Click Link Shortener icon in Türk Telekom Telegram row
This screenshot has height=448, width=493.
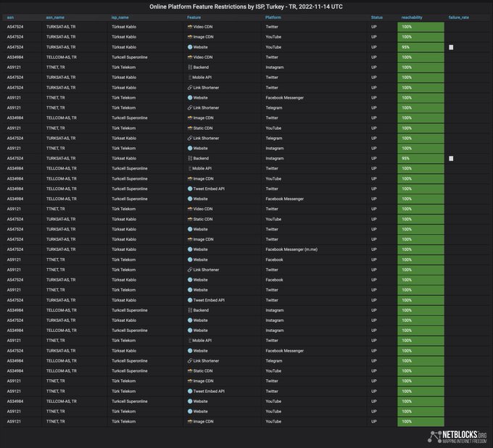(x=190, y=108)
